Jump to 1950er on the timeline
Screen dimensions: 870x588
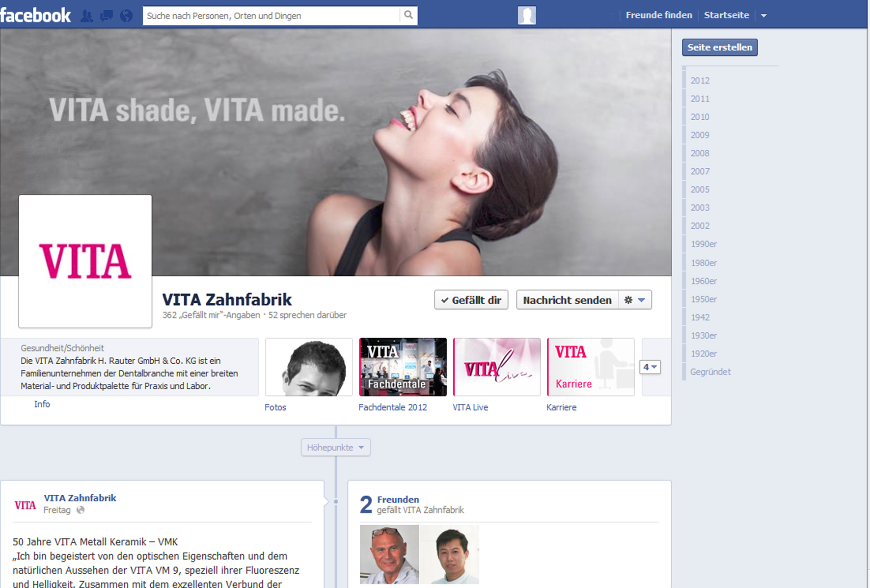point(704,299)
